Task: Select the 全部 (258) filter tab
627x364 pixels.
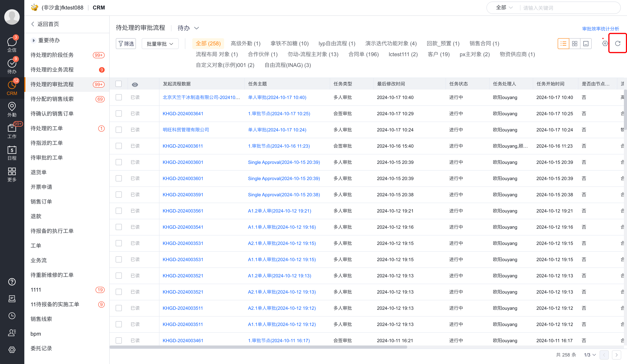Action: (208, 44)
